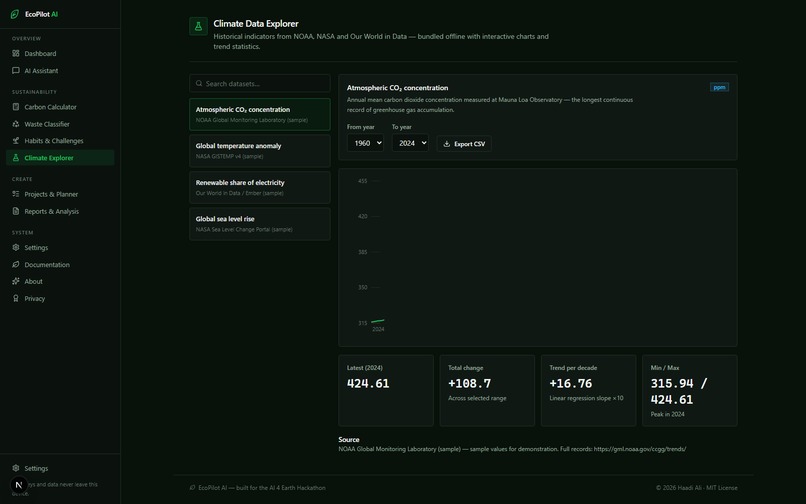Click the AI Assistant chat bubble icon
Screen dimensions: 806x504
point(16,70)
